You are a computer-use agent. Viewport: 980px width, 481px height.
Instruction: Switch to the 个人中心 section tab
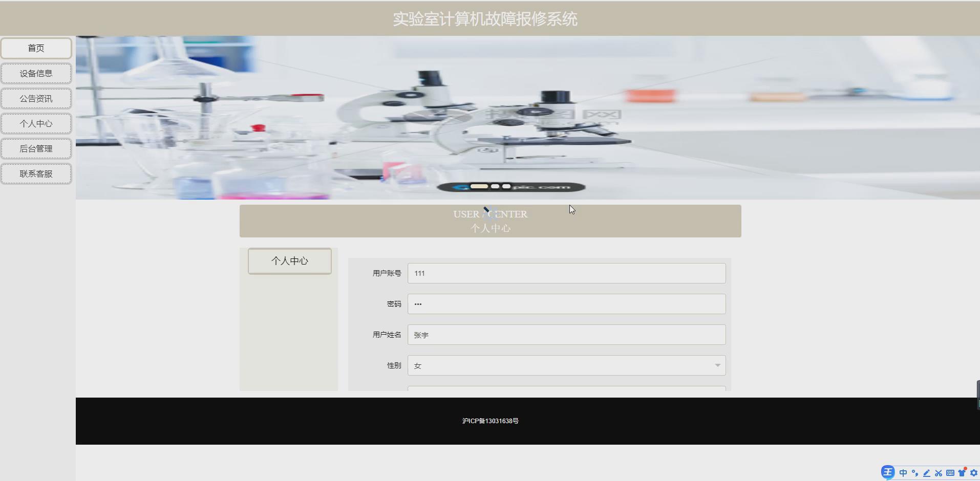pyautogui.click(x=289, y=260)
